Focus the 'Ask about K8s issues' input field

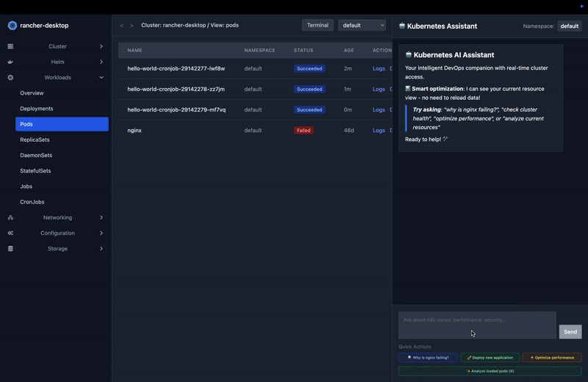477,325
